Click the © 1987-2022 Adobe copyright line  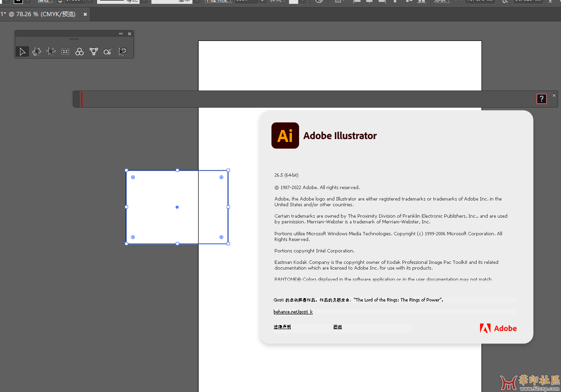pyautogui.click(x=317, y=188)
